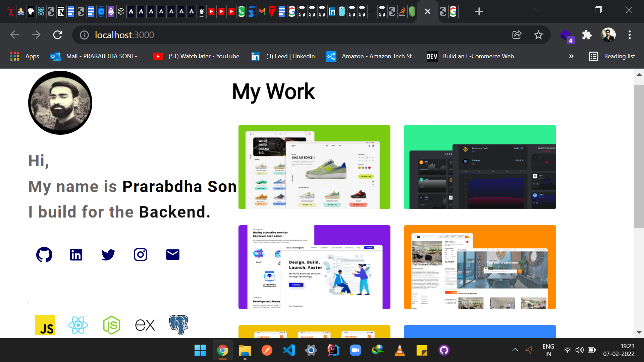Click the React atom skill icon
The image size is (644, 362).
click(x=78, y=325)
